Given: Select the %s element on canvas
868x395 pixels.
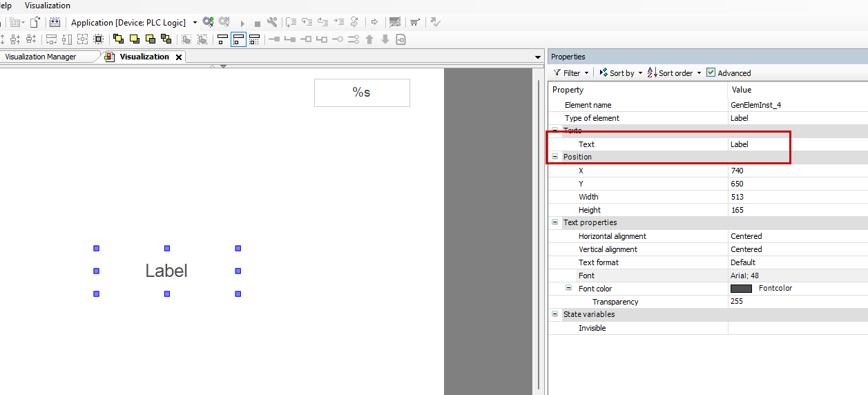Looking at the screenshot, I should (362, 93).
